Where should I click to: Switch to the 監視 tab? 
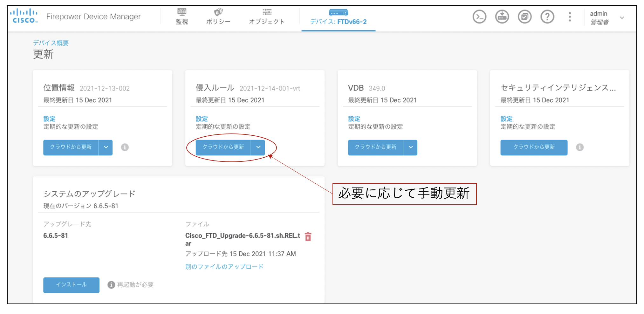182,17
